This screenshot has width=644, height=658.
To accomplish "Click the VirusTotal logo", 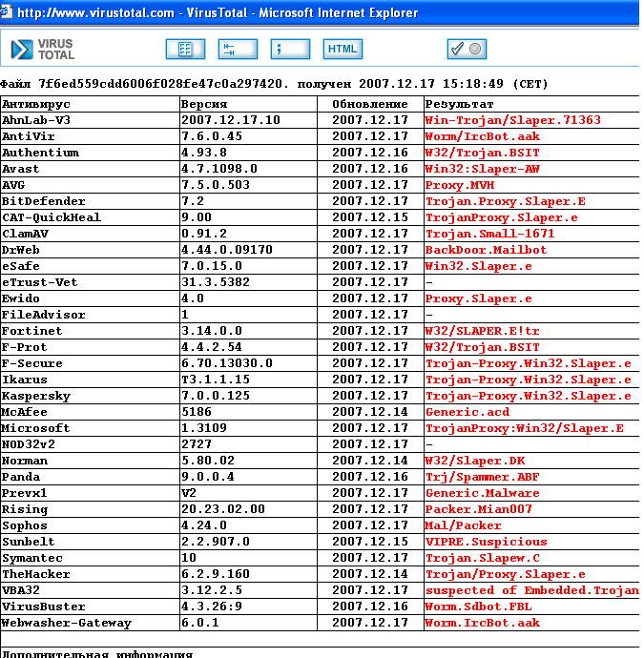I will pyautogui.click(x=43, y=49).
